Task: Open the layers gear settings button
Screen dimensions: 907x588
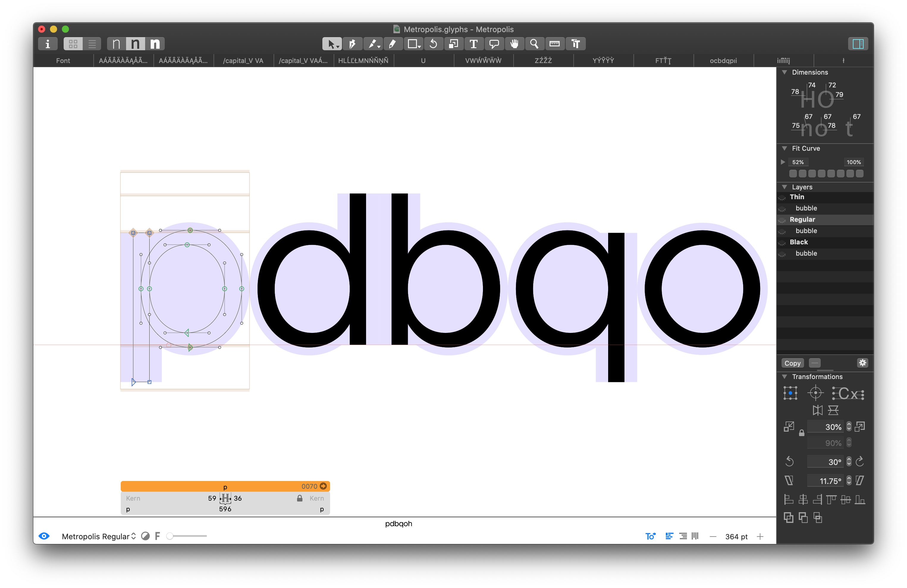Action: 862,363
